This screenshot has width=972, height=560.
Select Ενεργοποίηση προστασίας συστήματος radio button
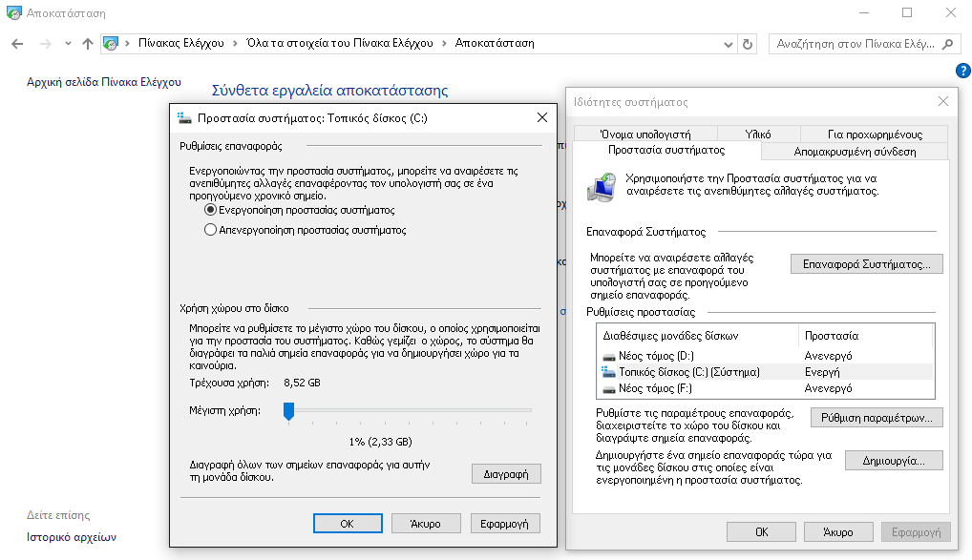(x=211, y=210)
